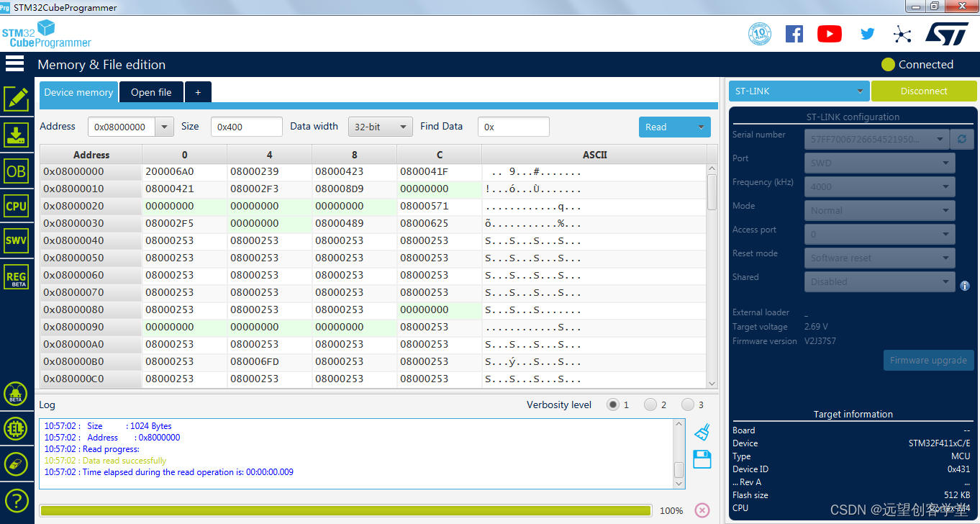Viewport: 980px width, 524px height.
Task: Open the eraser icon in sidebar
Action: pos(16,464)
